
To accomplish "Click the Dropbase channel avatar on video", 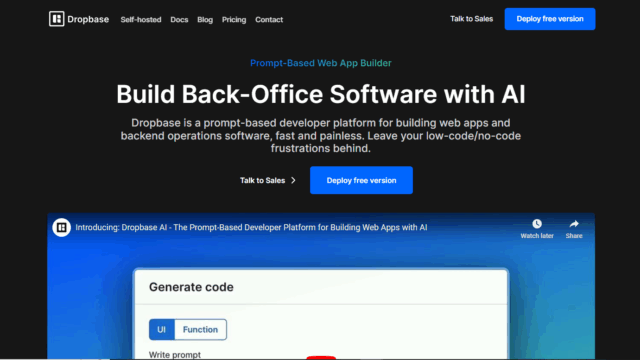I will [x=62, y=227].
